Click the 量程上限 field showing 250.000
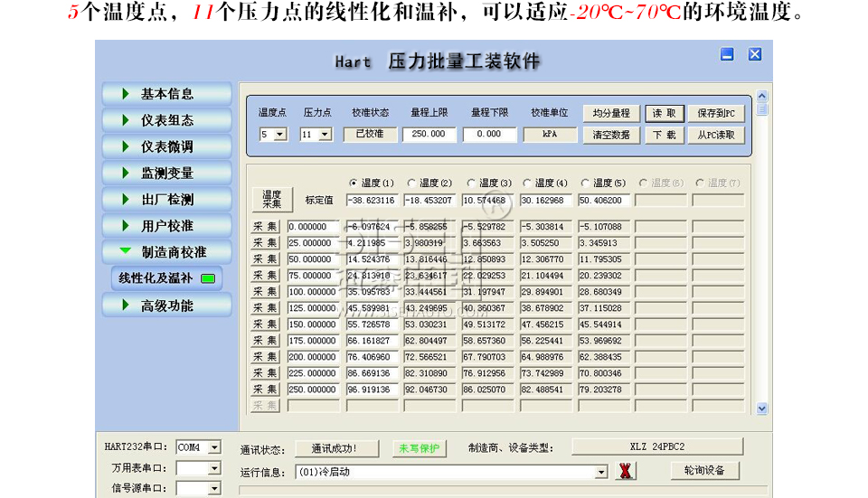This screenshot has width=868, height=498. tap(429, 134)
